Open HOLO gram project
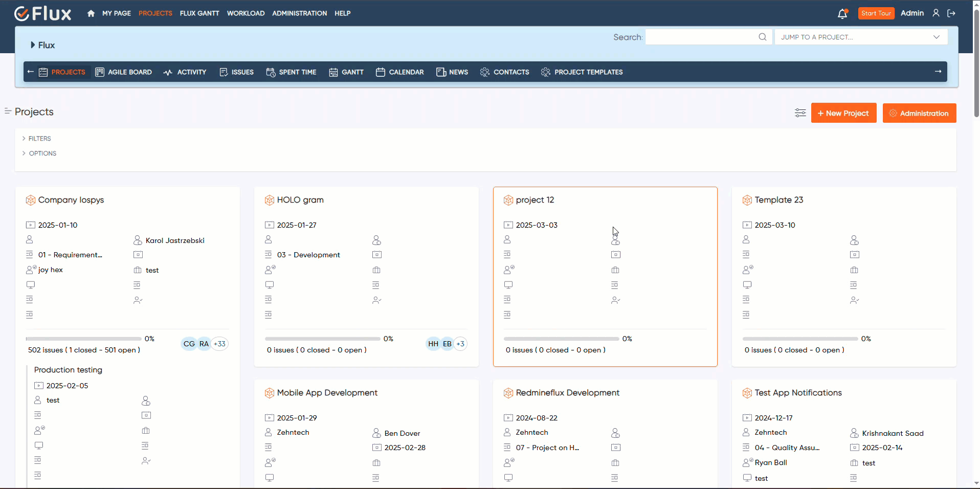The image size is (980, 489). click(300, 200)
